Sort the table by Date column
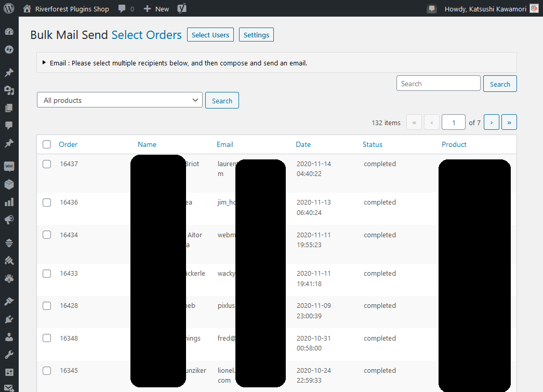Image resolution: width=543 pixels, height=392 pixels. pyautogui.click(x=303, y=144)
